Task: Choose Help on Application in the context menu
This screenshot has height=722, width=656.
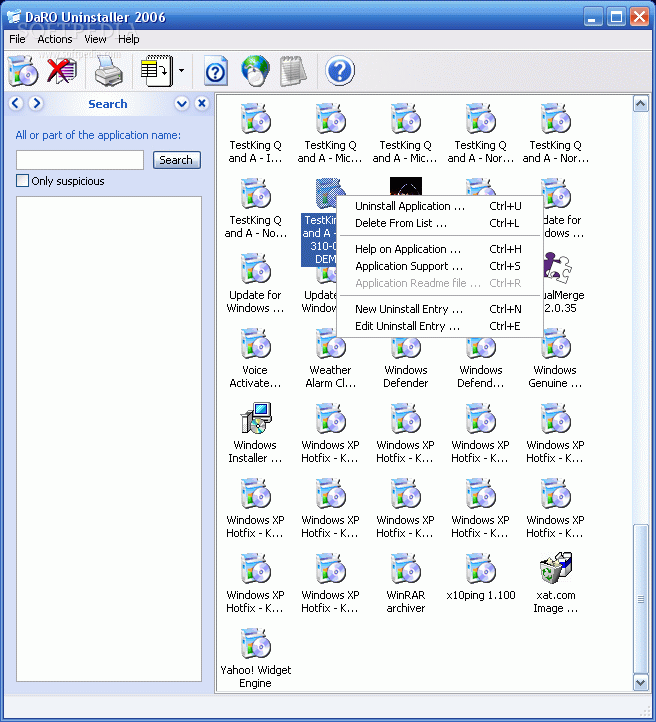Action: (440, 249)
